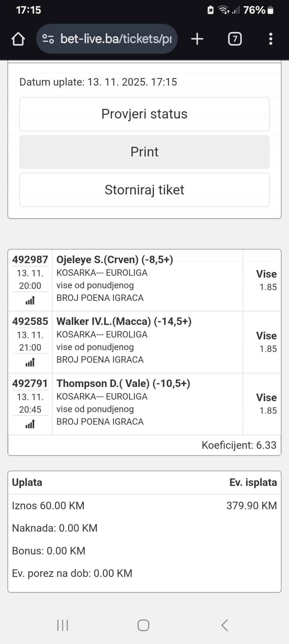Open statistics icon for Walker IV bet

30,362
